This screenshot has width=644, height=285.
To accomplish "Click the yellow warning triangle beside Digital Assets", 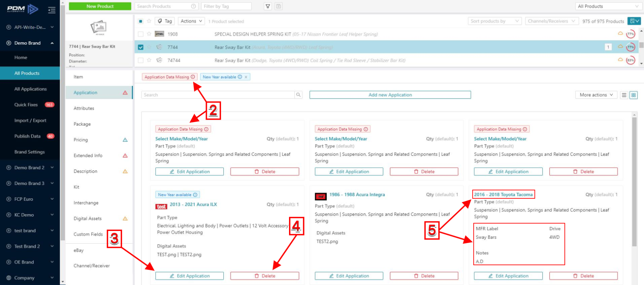I will click(125, 219).
